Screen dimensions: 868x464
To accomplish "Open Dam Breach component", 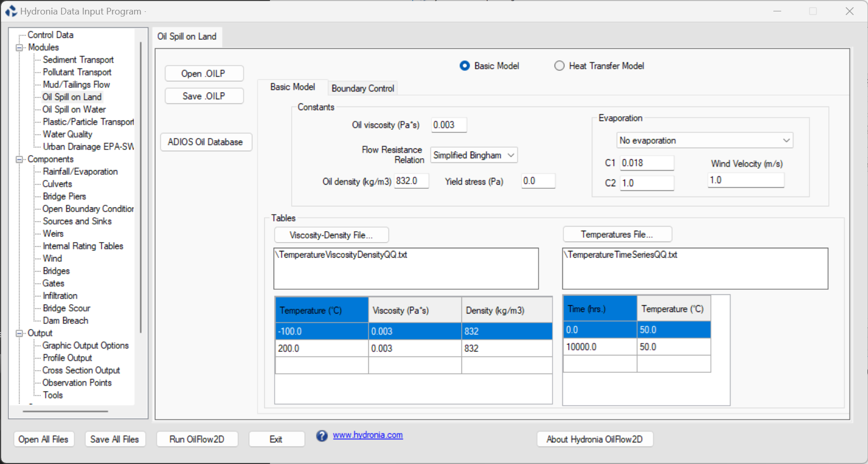I will (x=65, y=320).
